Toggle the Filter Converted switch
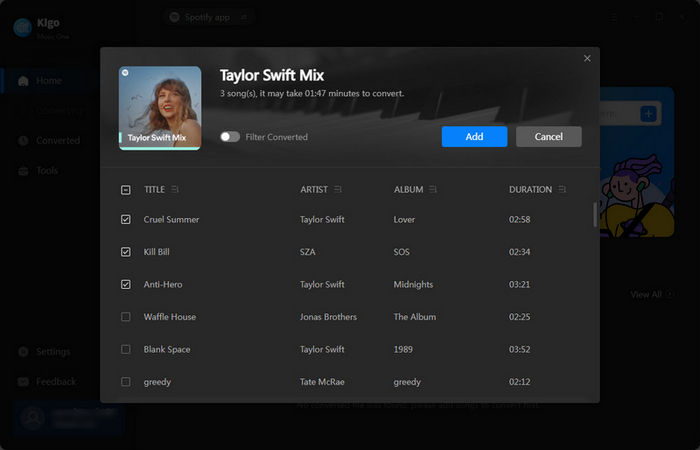Image resolution: width=700 pixels, height=450 pixels. click(x=230, y=137)
